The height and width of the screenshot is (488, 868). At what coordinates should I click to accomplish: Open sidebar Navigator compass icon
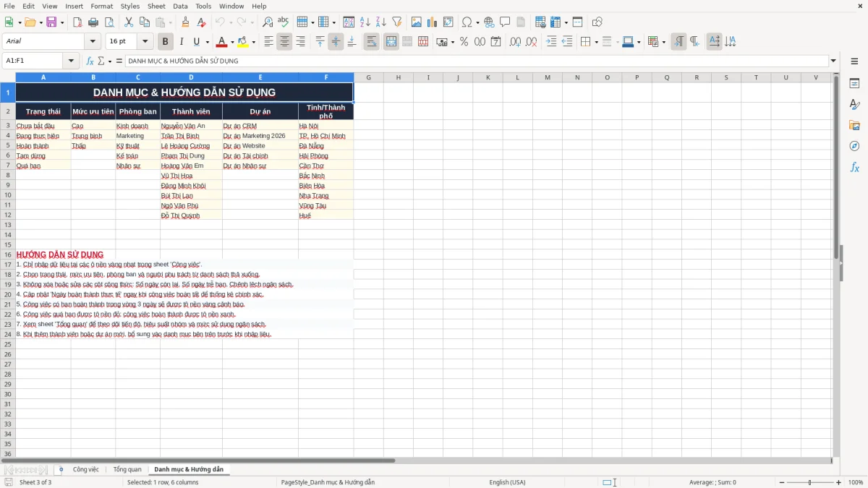(x=854, y=146)
